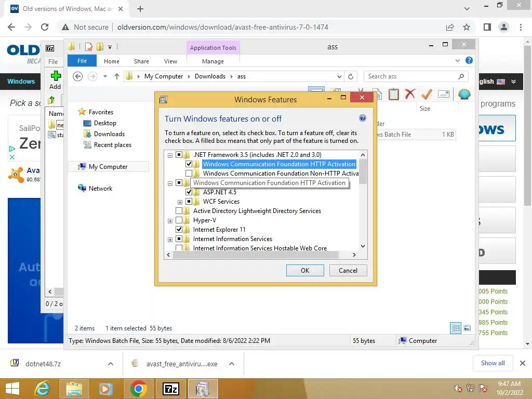532x399 pixels.
Task: Open Manage Application Tools tab
Action: (212, 61)
